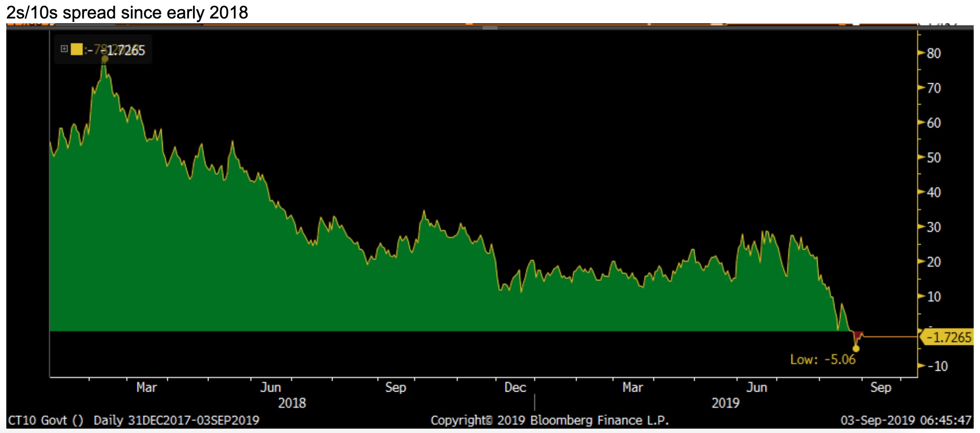
Task: Click the first Mar label on time axis
Action: point(146,387)
